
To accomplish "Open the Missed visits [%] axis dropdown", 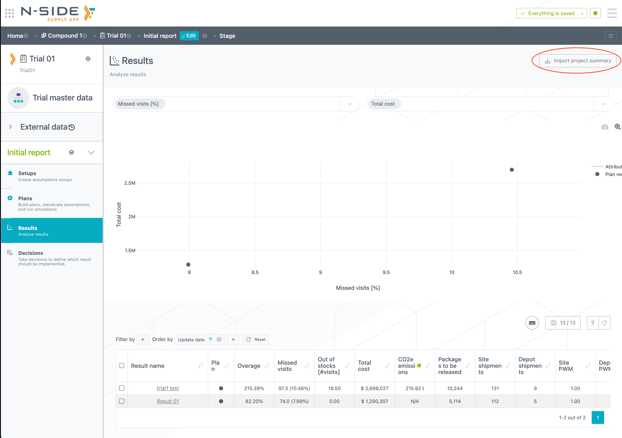I will pyautogui.click(x=349, y=104).
